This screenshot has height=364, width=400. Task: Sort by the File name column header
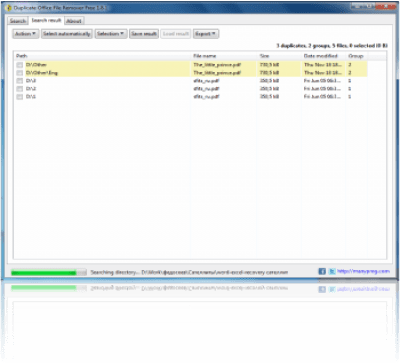[x=224, y=56]
